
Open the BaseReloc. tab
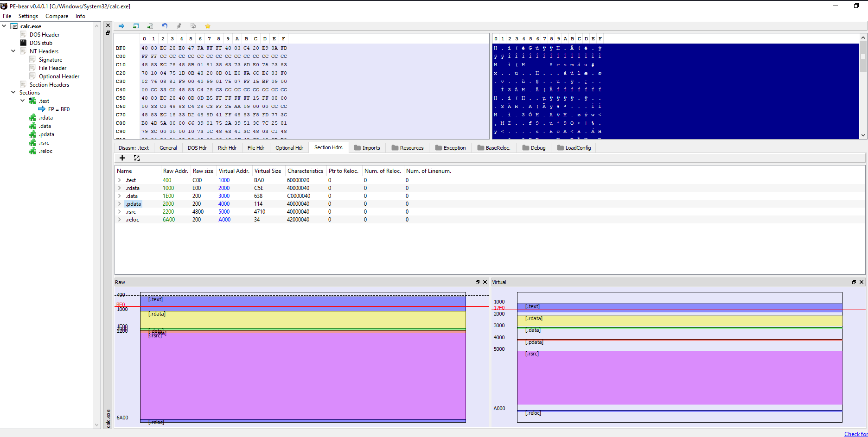(x=494, y=148)
